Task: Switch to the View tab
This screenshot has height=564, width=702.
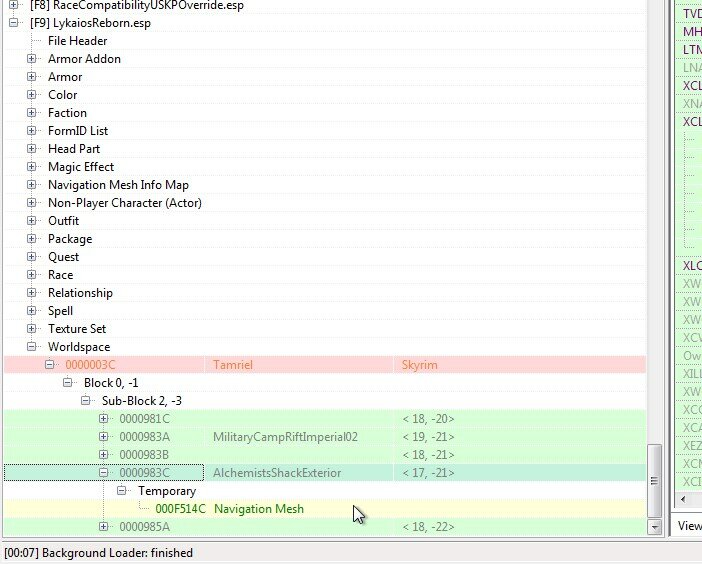Action: [689, 526]
